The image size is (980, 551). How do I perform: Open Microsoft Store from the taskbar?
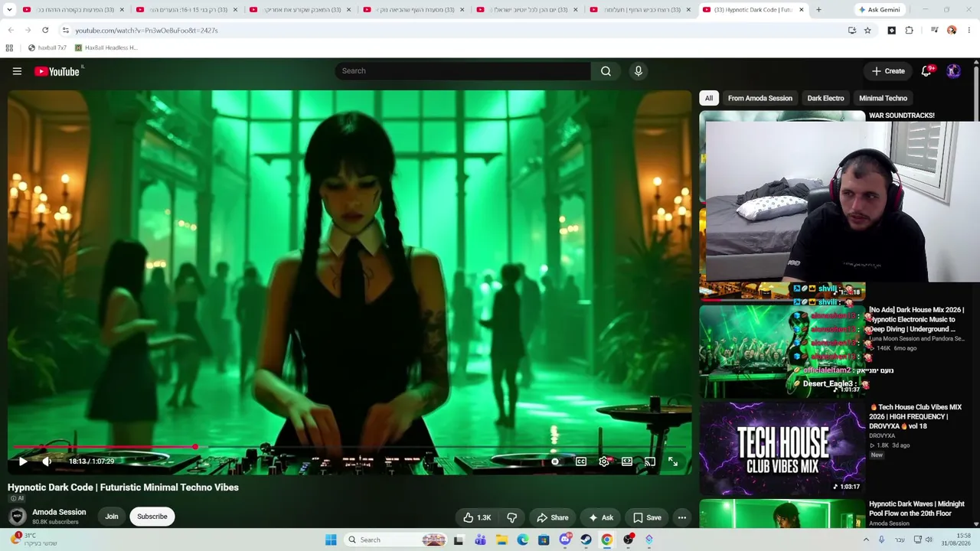[544, 540]
